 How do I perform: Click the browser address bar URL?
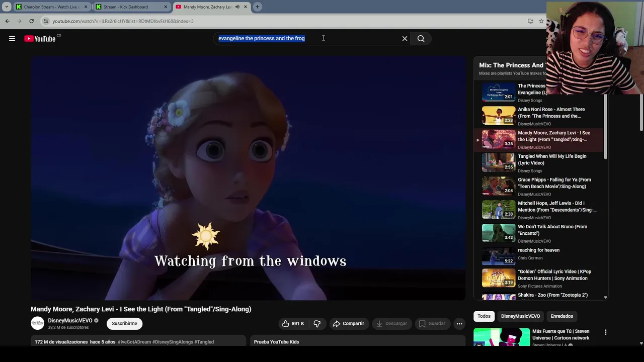pos(123,21)
